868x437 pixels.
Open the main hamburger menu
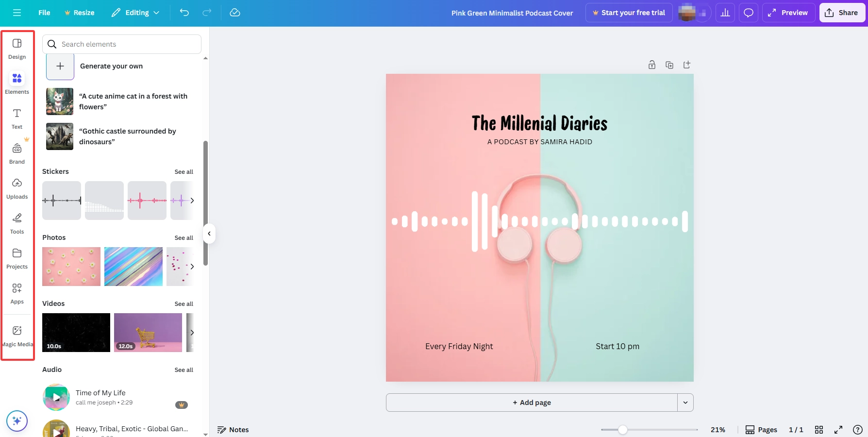[17, 13]
